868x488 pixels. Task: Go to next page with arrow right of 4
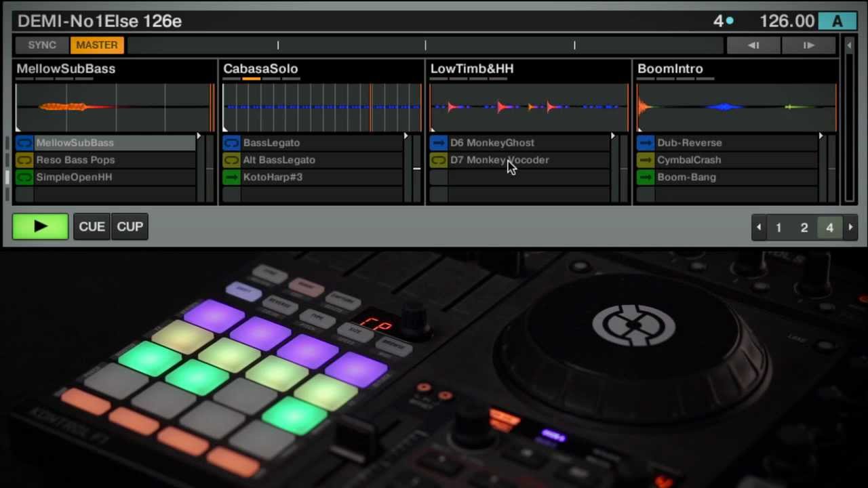point(850,228)
